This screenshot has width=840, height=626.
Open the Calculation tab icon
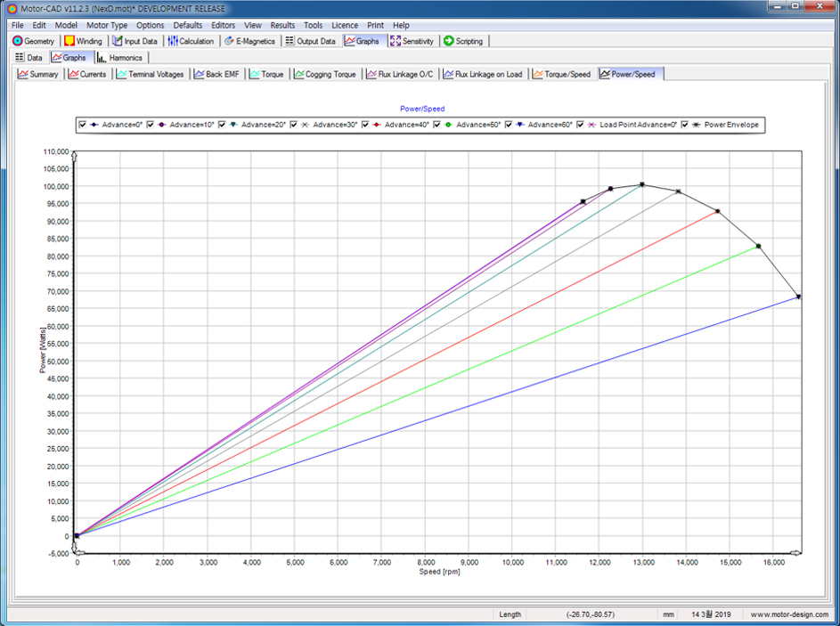[173, 41]
